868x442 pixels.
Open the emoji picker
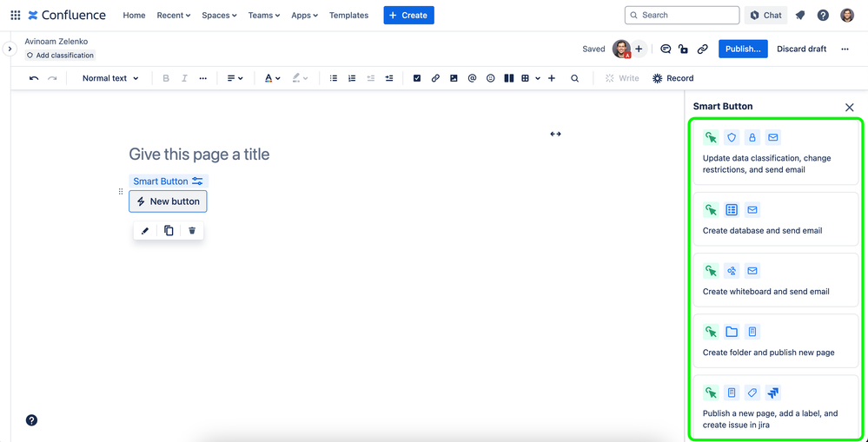click(x=490, y=78)
